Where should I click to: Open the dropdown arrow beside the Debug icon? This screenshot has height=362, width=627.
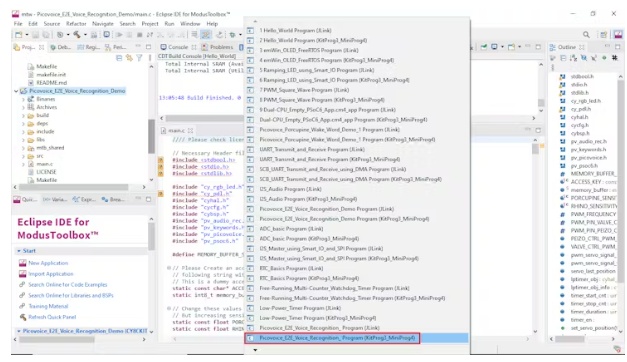(240, 35)
